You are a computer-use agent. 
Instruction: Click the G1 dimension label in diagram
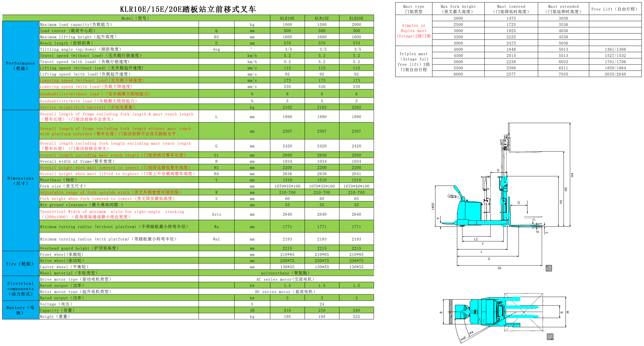499,268
